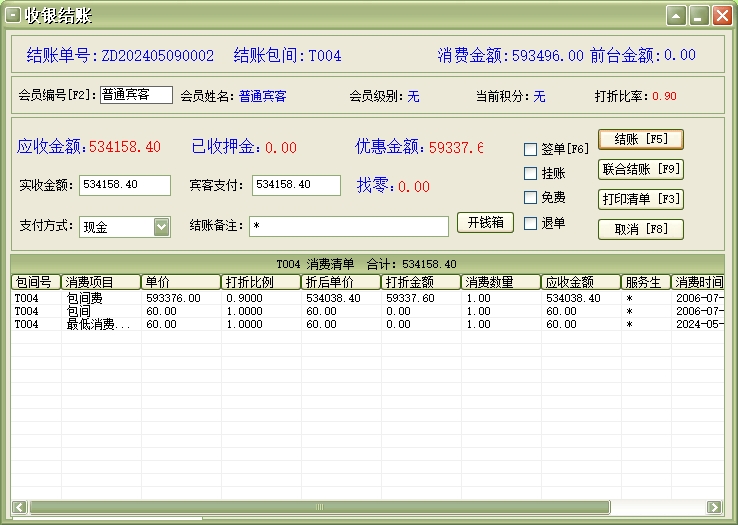This screenshot has height=525, width=738.
Task: Tick the 挂账 checkbox
Action: click(531, 174)
